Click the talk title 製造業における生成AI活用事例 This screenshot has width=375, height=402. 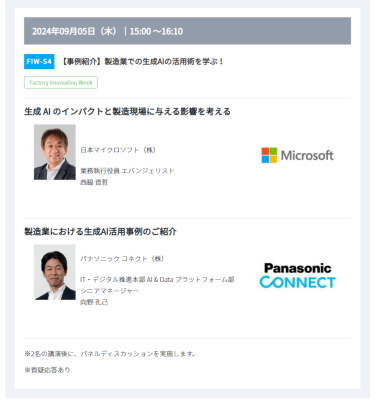(100, 231)
